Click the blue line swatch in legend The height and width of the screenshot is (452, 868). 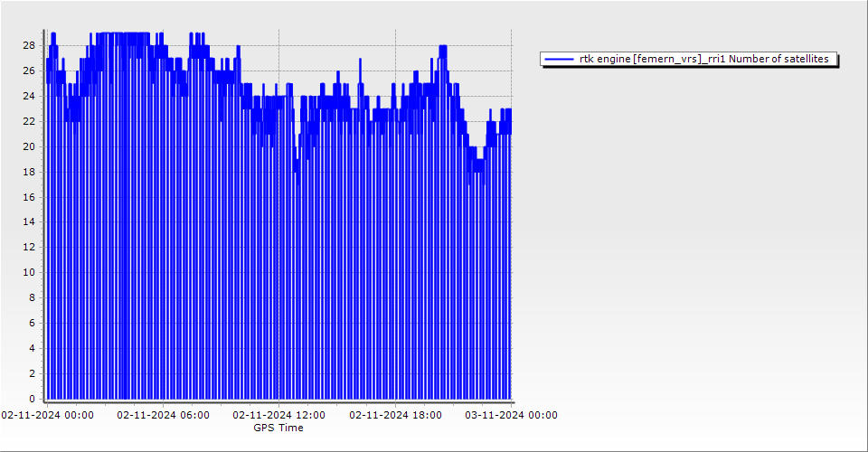click(560, 59)
